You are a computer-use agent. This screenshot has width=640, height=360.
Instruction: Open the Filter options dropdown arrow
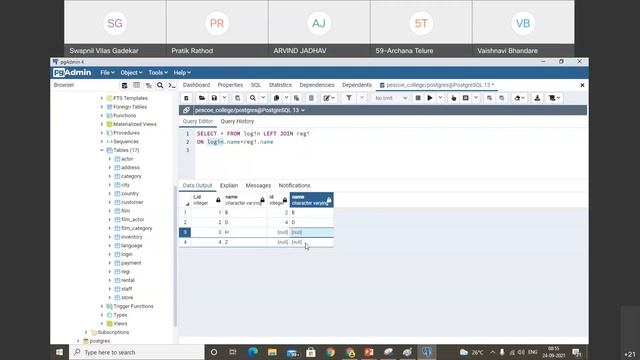[362, 98]
